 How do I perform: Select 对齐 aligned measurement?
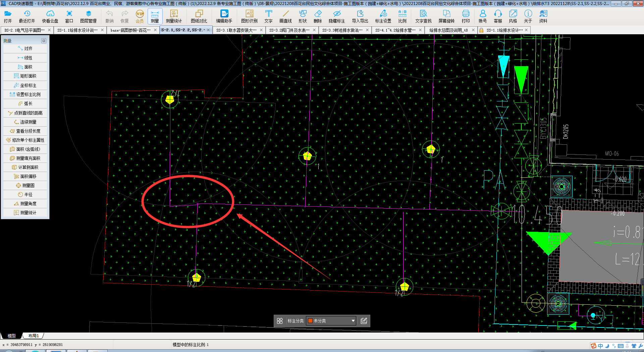(25, 49)
